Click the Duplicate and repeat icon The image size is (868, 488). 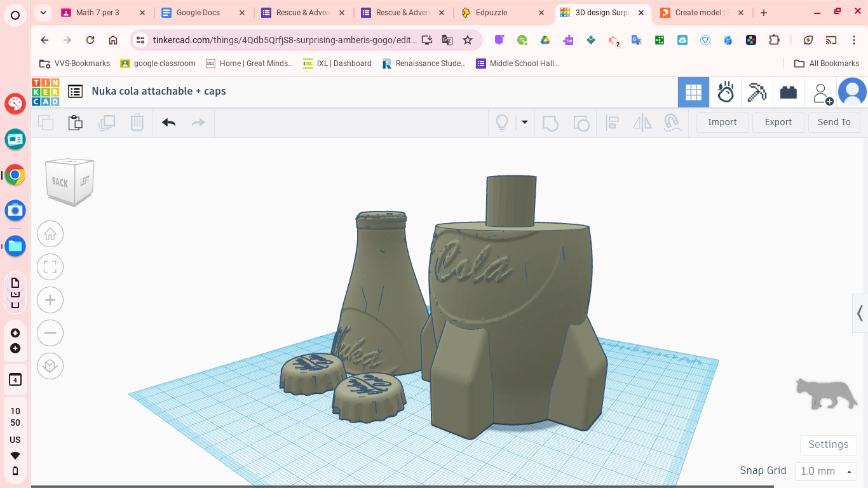click(107, 123)
